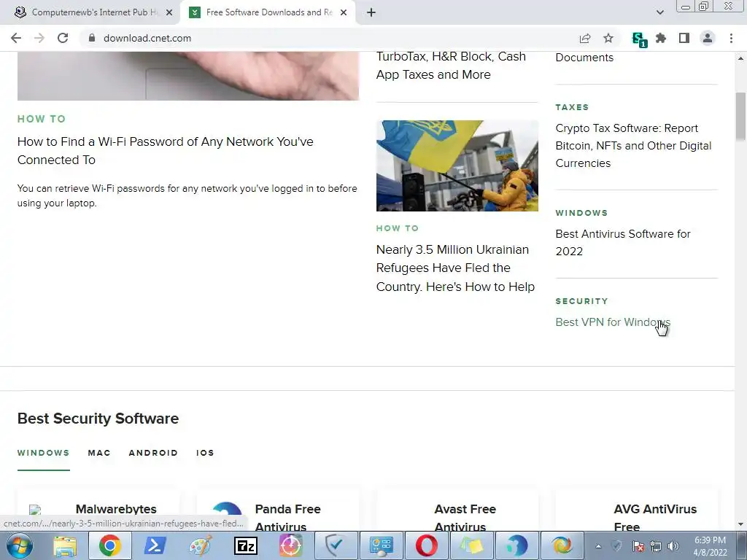This screenshot has height=560, width=747.
Task: Read the Ukrainian Refugees article
Action: [455, 268]
